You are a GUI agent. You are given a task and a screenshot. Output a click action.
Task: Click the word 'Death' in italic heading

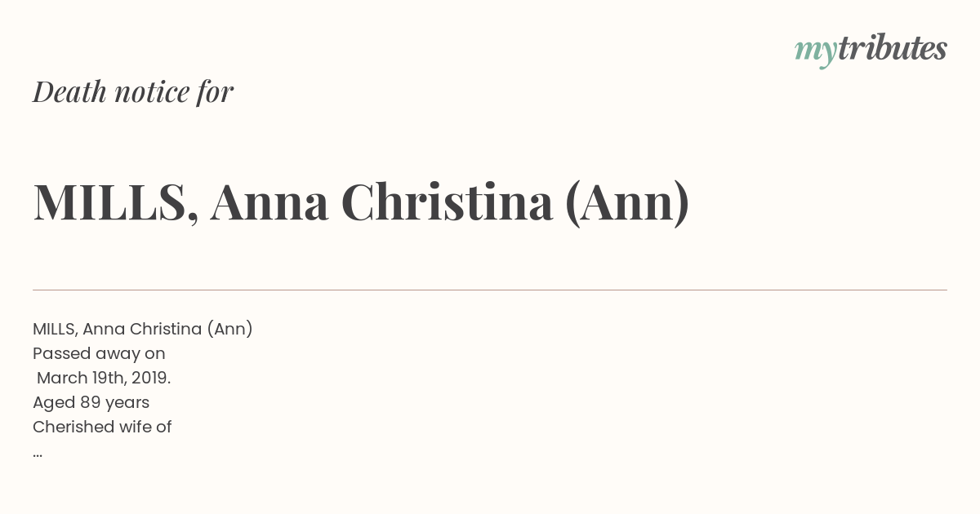click(69, 92)
